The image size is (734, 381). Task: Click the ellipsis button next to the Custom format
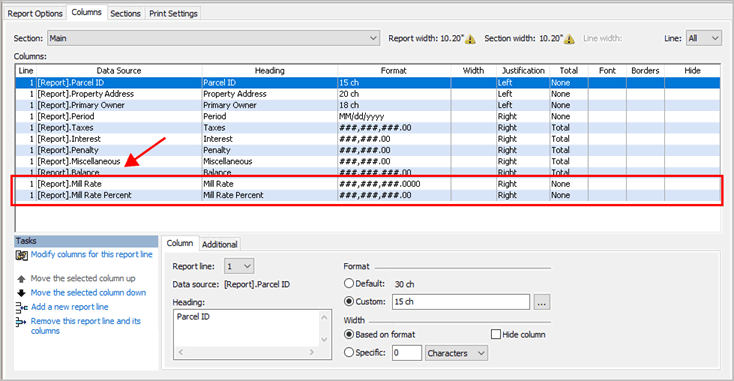click(542, 302)
